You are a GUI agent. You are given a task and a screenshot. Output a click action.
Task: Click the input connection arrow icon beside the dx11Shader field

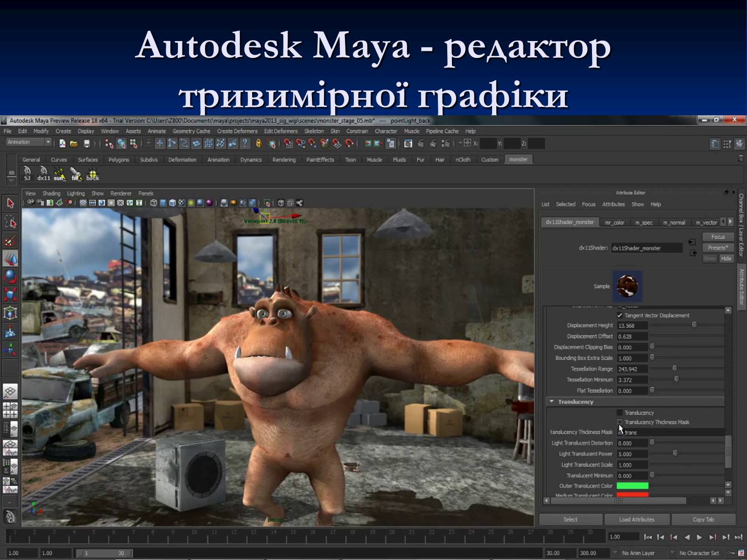click(x=692, y=242)
